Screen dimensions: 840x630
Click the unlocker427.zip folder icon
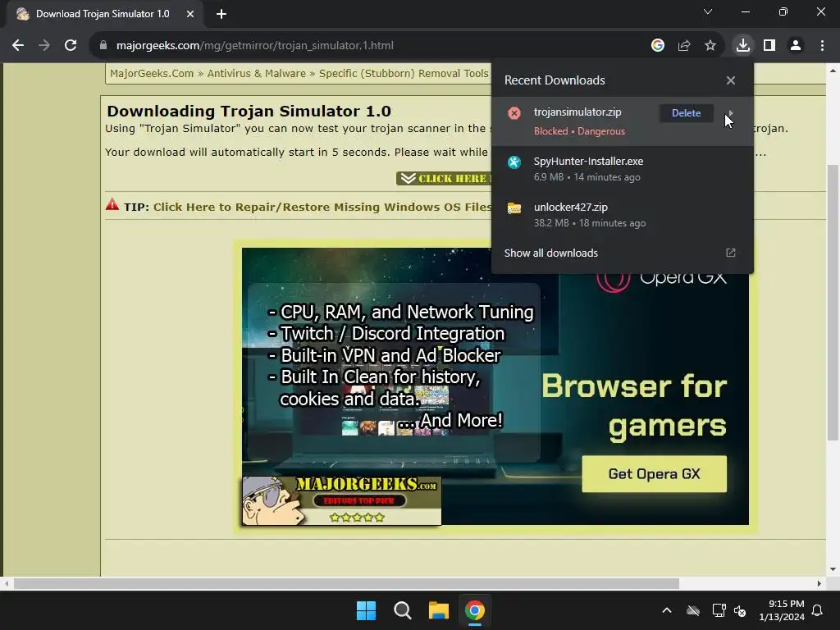(x=514, y=208)
